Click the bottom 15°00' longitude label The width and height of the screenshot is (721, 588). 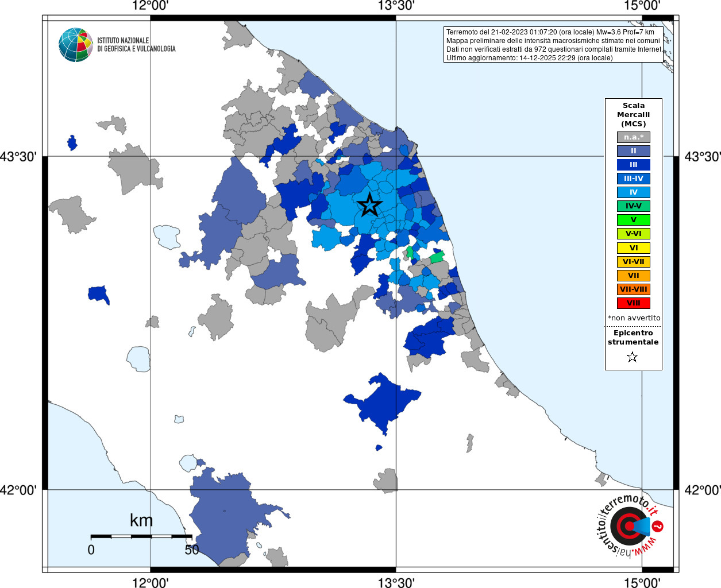[x=642, y=582]
